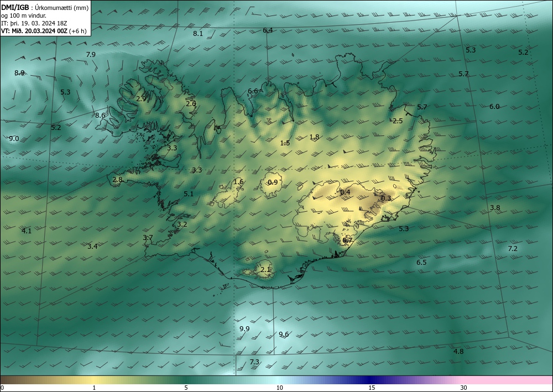Viewport: 553px width, 392px height.
Task: Click the 1.5 value label
Action: (x=285, y=143)
